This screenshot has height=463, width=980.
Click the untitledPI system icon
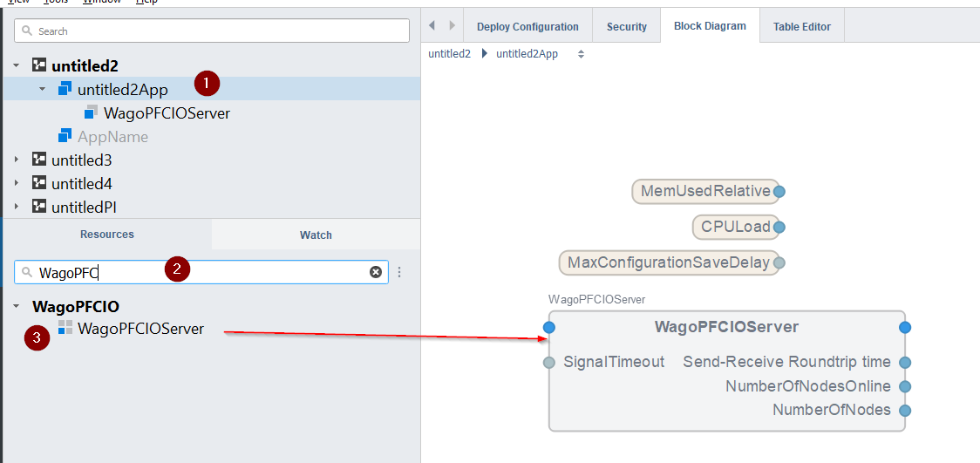point(39,206)
